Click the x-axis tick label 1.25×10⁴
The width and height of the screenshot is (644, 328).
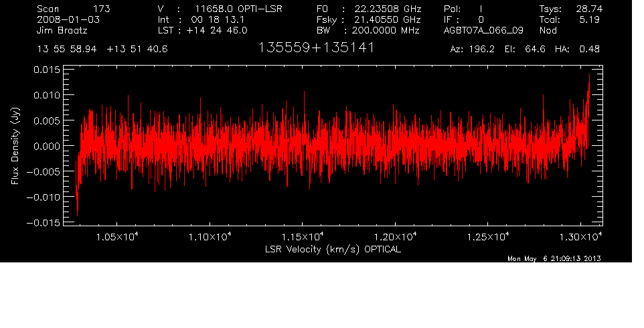pyautogui.click(x=487, y=236)
